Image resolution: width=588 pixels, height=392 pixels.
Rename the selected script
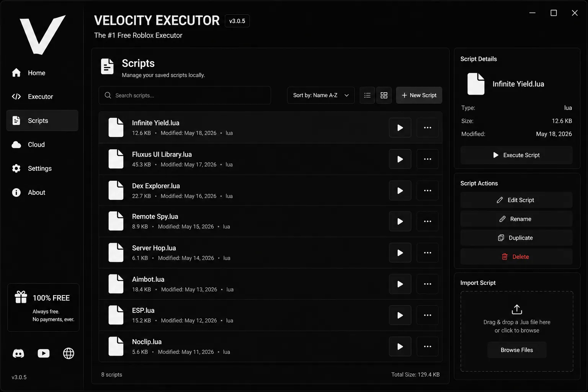tap(516, 219)
